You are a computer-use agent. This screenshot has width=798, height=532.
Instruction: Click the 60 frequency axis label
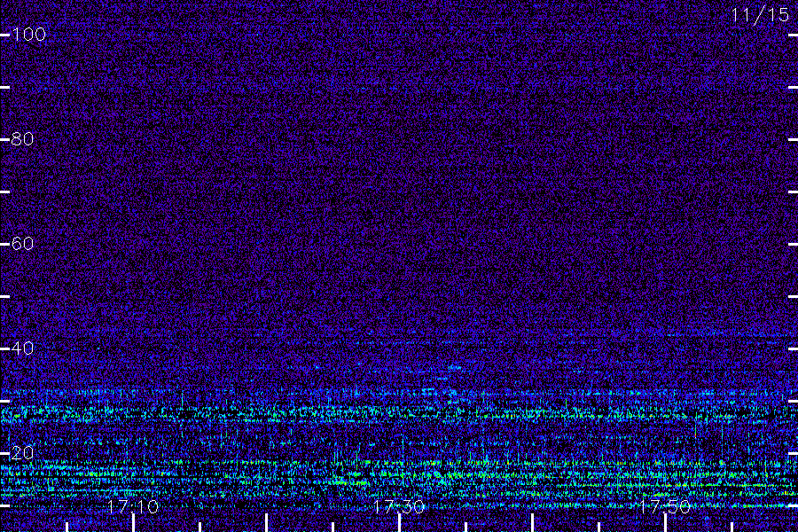[x=22, y=244]
